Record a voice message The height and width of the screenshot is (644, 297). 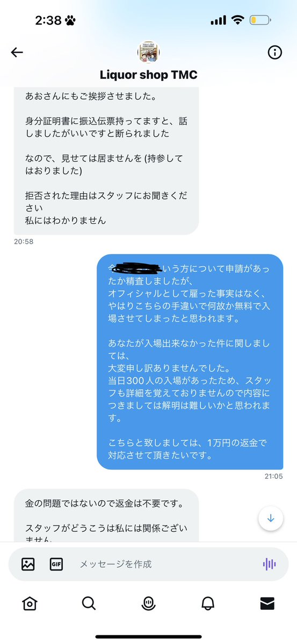click(x=269, y=564)
